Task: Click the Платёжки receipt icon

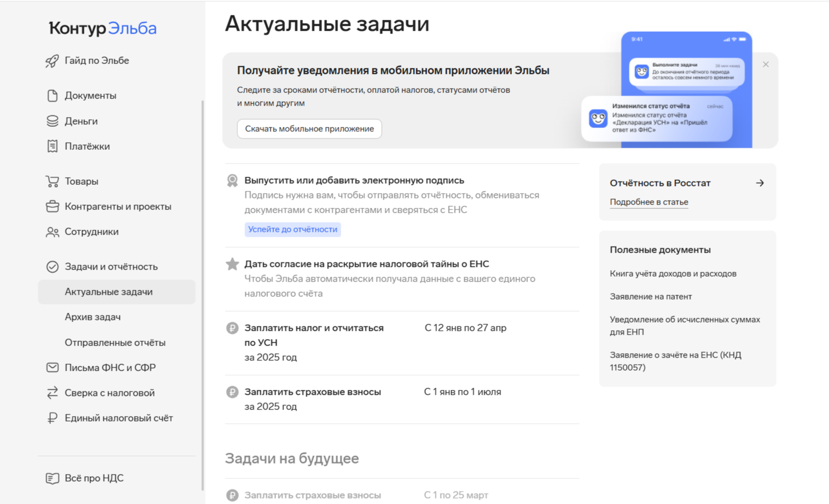Action: 52,146
